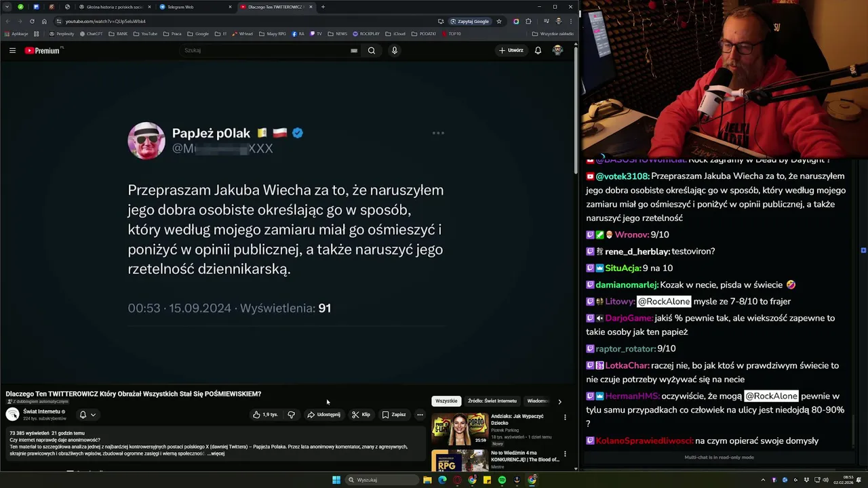Start voice search with microphone icon
This screenshot has height=488, width=868.
394,50
